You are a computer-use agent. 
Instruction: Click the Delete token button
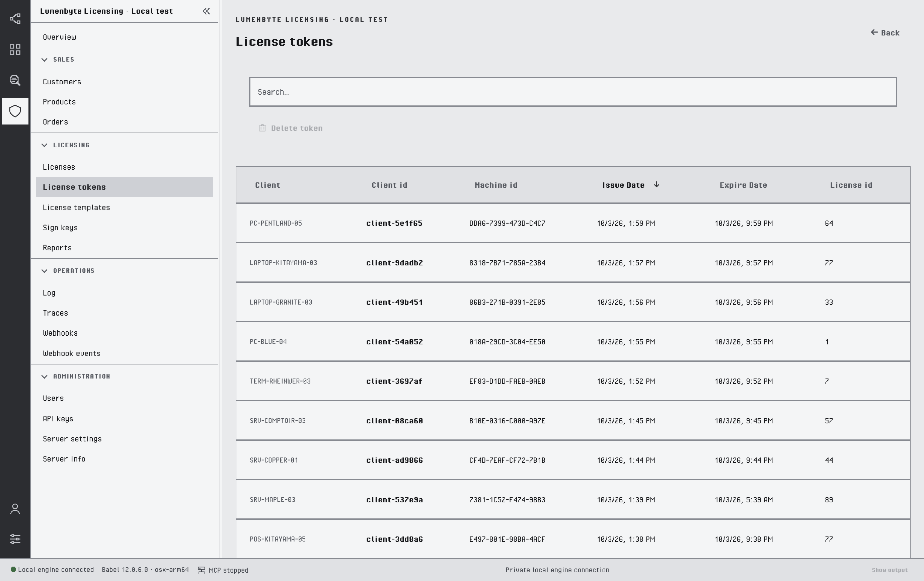click(291, 128)
